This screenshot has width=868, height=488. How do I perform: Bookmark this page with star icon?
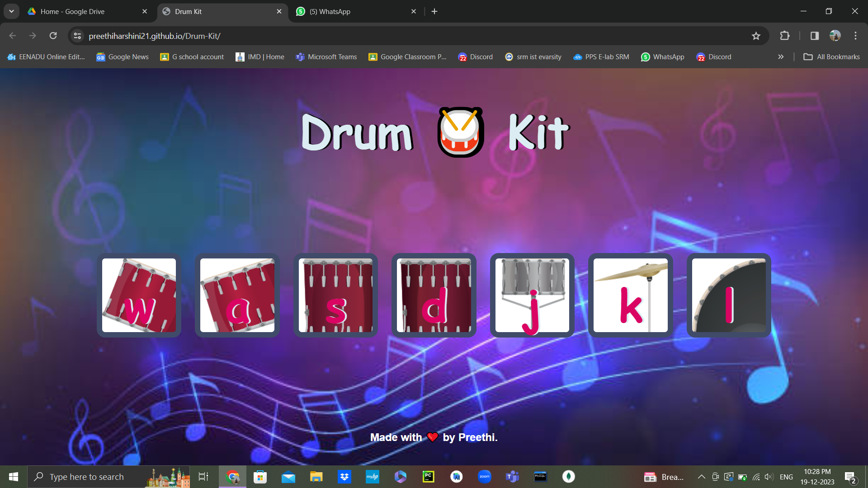pos(756,36)
